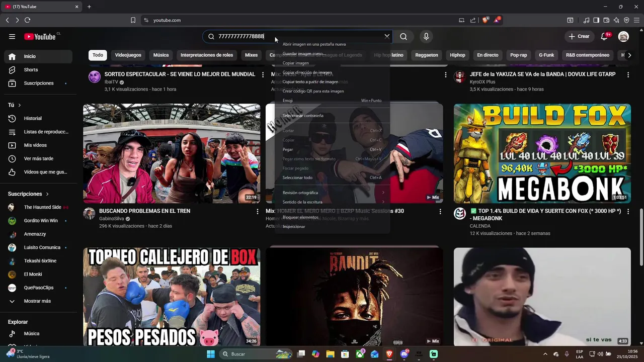Click the Crear button
This screenshot has width=644, height=362.
[x=579, y=36]
